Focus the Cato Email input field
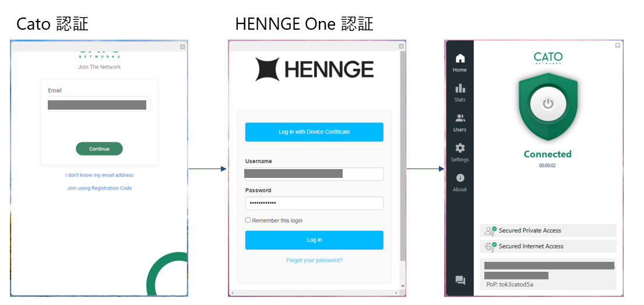This screenshot has width=644, height=305. (x=99, y=104)
